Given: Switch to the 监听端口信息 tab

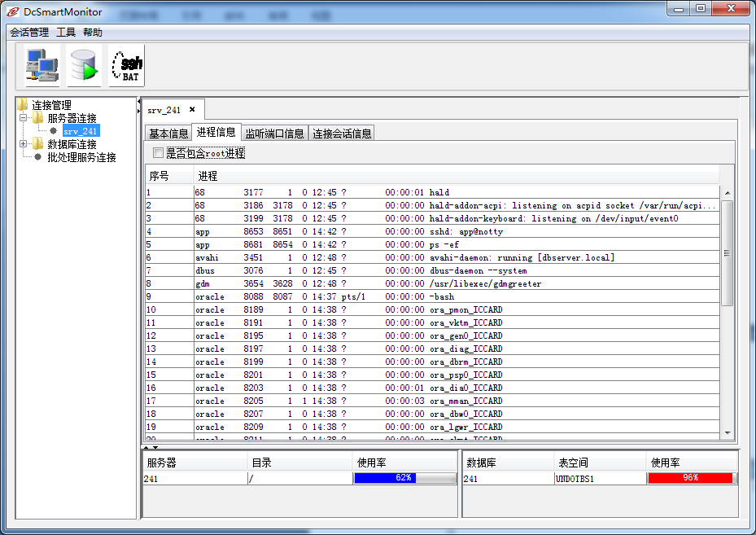Looking at the screenshot, I should coord(274,134).
